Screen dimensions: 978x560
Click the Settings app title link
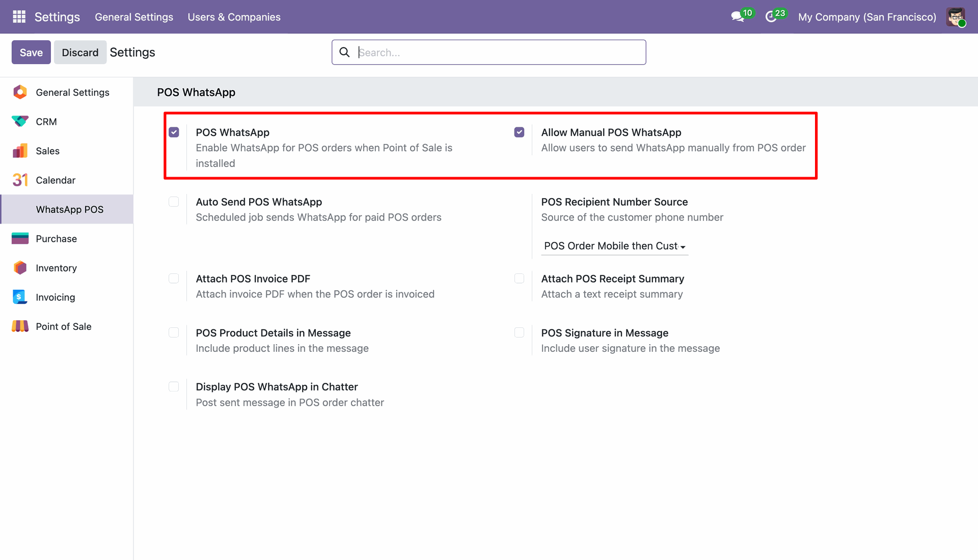tap(57, 17)
